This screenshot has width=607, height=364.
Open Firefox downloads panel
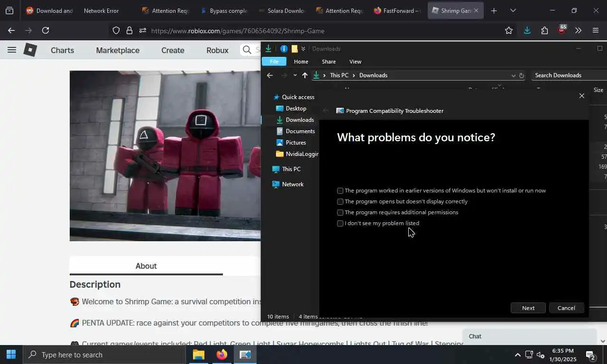pyautogui.click(x=527, y=30)
